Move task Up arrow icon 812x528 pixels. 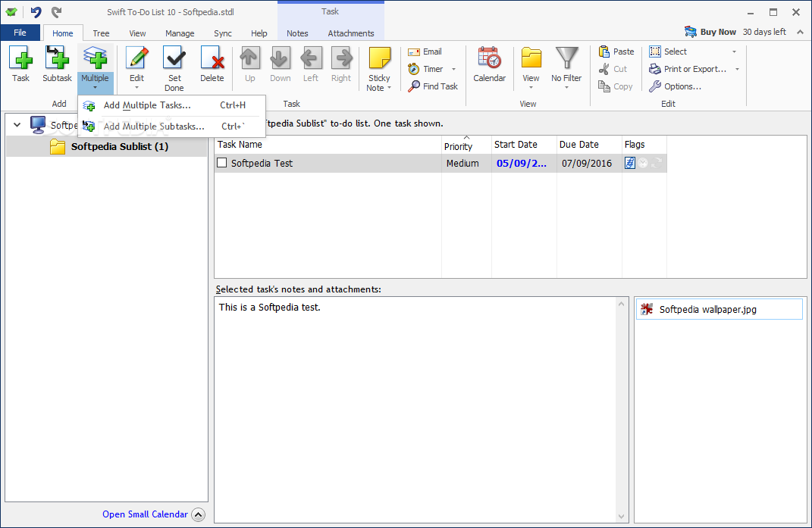[x=249, y=58]
